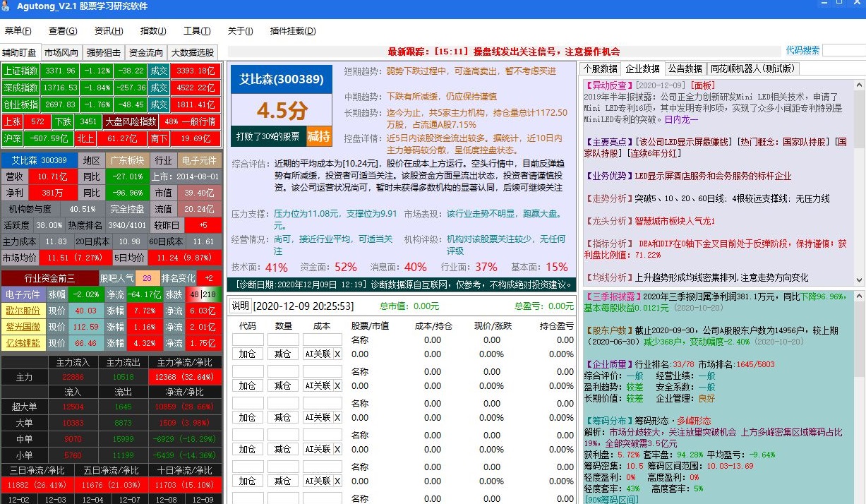
Task: Click the orange 减持 rating badge
Action: coord(319,136)
